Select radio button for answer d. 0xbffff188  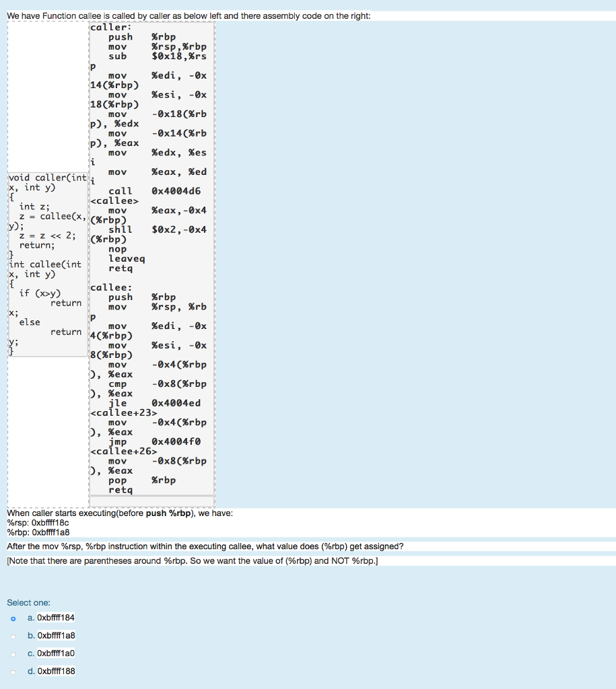tap(13, 671)
